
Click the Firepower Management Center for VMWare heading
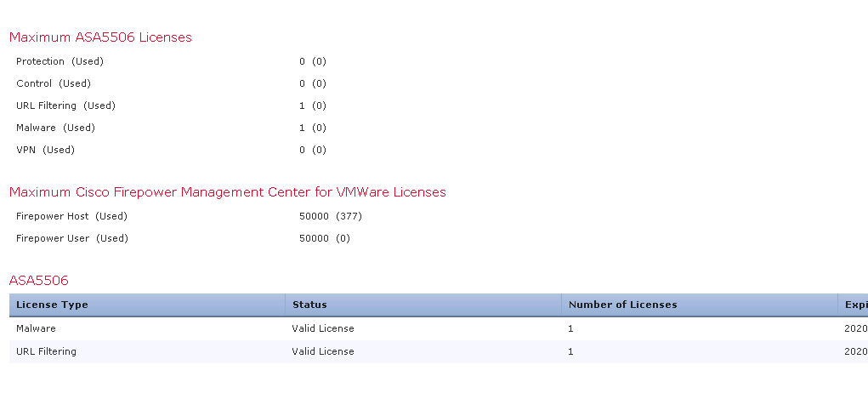point(228,192)
